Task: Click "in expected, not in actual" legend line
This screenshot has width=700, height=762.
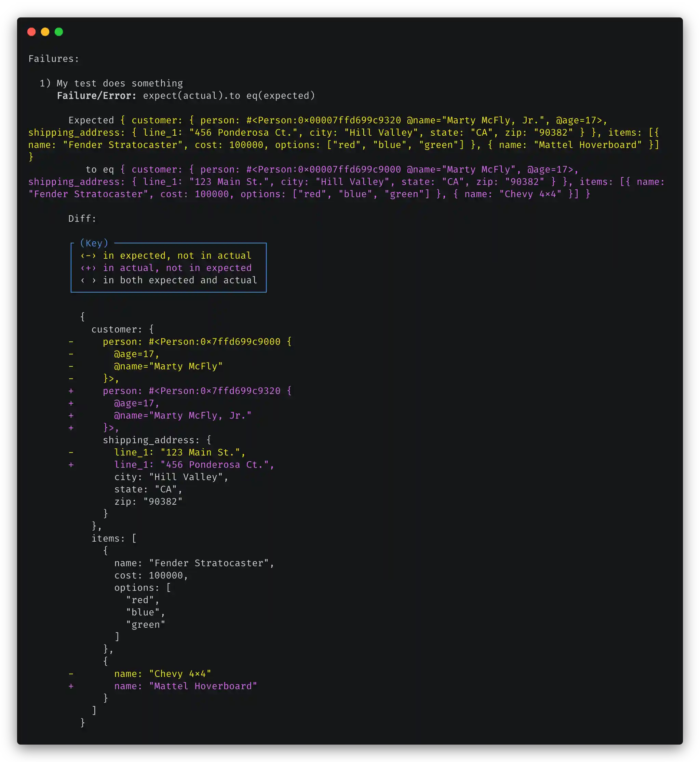Action: [177, 256]
